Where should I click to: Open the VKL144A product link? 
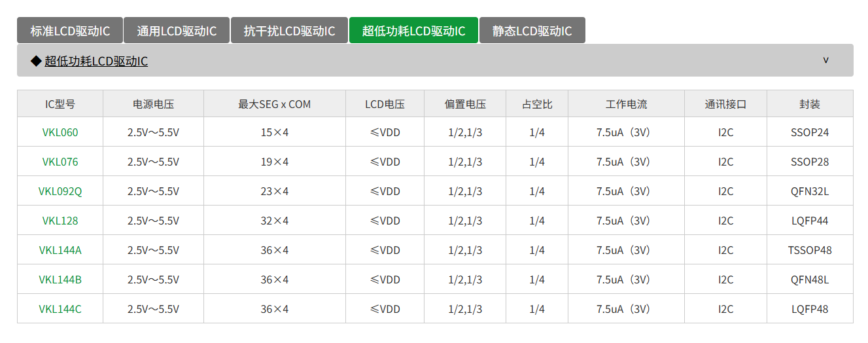pos(60,250)
